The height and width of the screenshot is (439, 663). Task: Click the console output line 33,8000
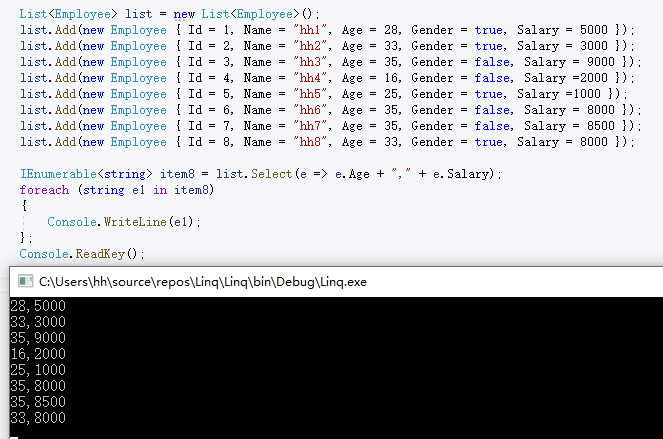click(x=38, y=418)
